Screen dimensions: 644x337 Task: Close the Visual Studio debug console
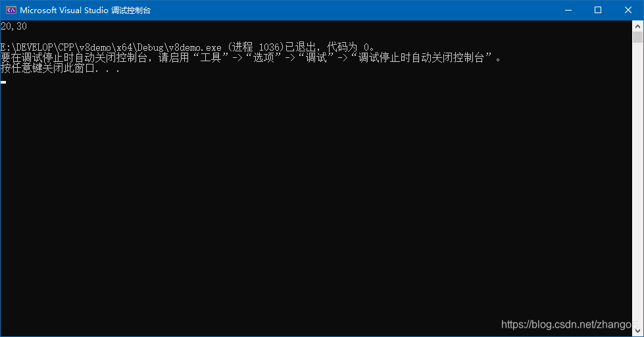tap(628, 11)
